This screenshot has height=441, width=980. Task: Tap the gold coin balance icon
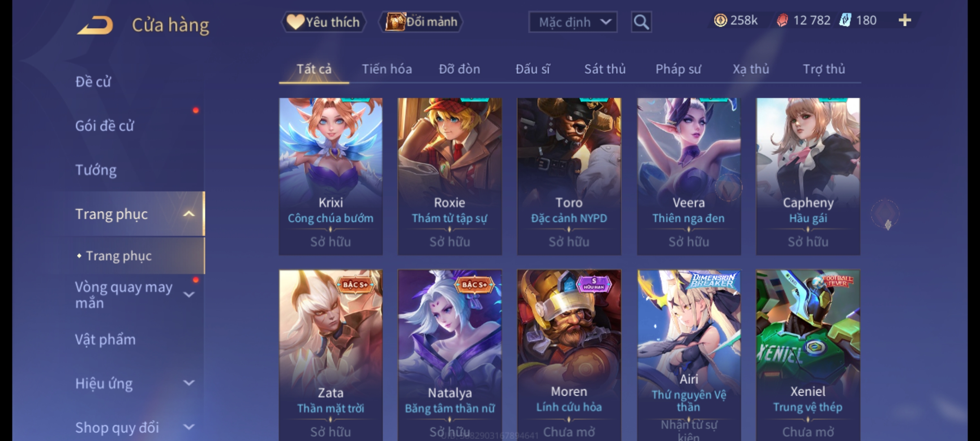[x=720, y=20]
